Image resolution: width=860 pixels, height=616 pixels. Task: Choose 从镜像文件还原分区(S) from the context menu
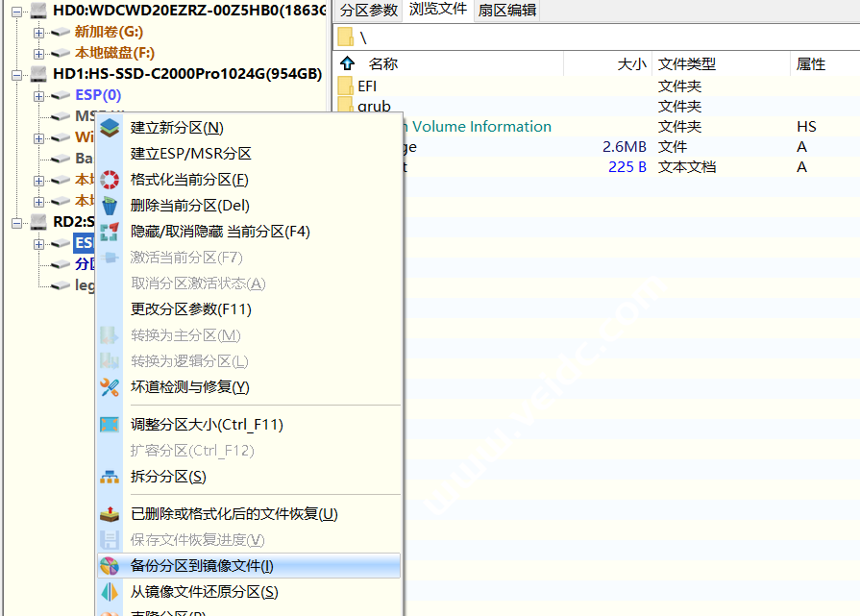(204, 592)
